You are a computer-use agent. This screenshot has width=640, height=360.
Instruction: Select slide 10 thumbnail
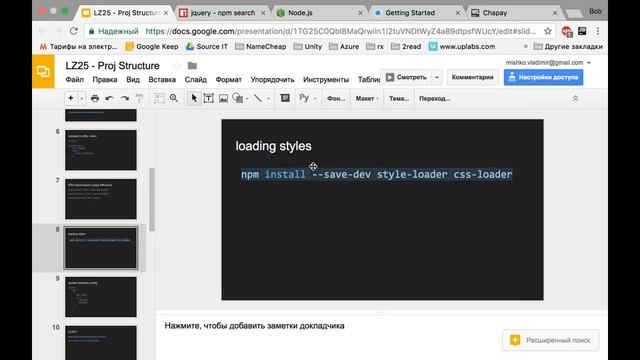101,342
